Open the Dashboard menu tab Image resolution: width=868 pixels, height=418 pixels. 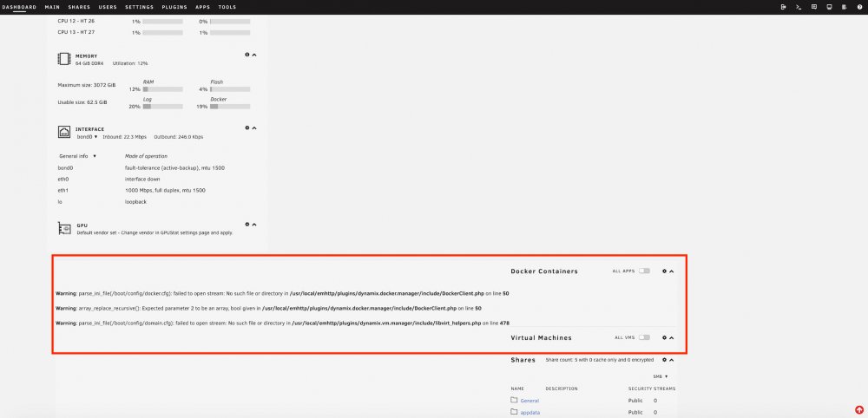point(19,7)
